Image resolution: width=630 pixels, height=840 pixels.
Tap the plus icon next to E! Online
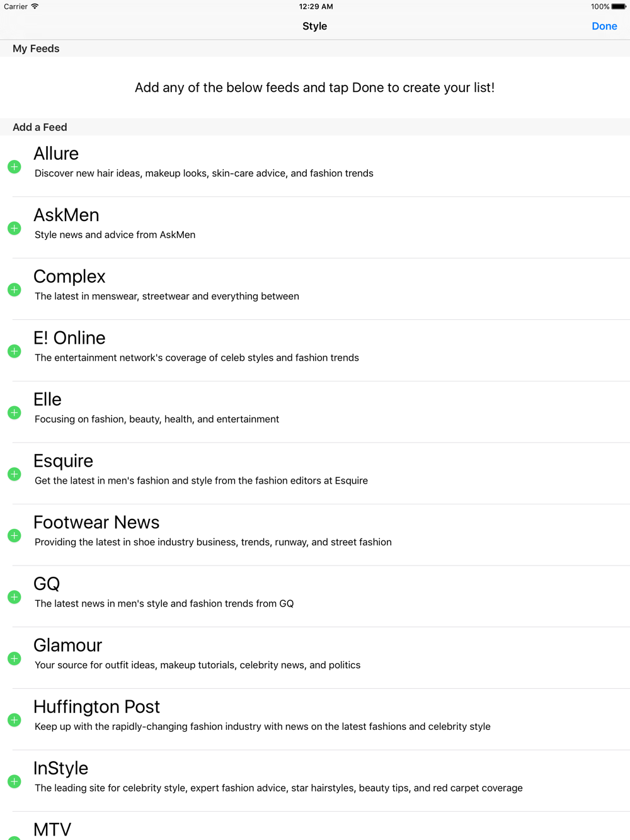tap(14, 351)
